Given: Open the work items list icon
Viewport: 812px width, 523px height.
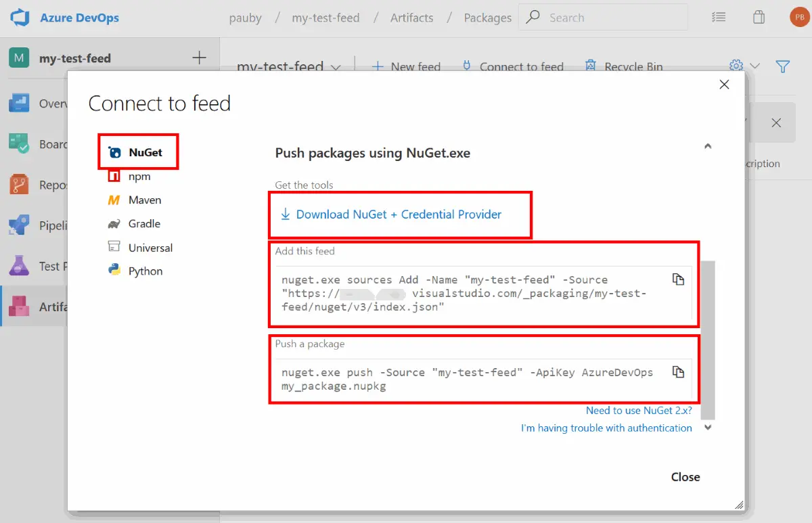Looking at the screenshot, I should tap(719, 18).
